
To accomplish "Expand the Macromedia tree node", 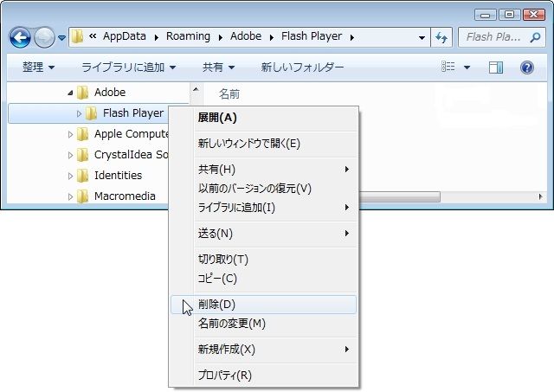I will coord(70,197).
